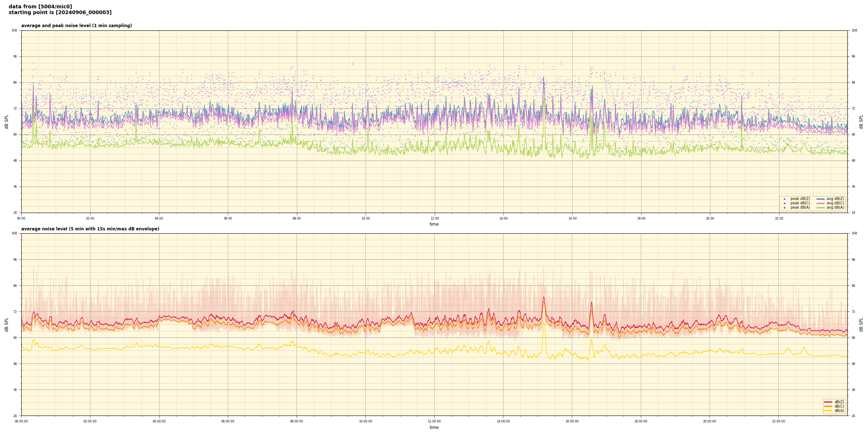Click the peak dB(A) legend marker
The image size is (868, 434).
pyautogui.click(x=784, y=208)
